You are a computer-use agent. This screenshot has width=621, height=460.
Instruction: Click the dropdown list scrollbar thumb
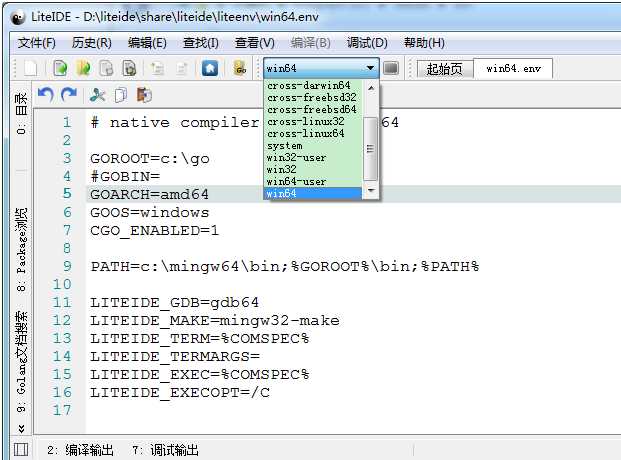pos(370,149)
